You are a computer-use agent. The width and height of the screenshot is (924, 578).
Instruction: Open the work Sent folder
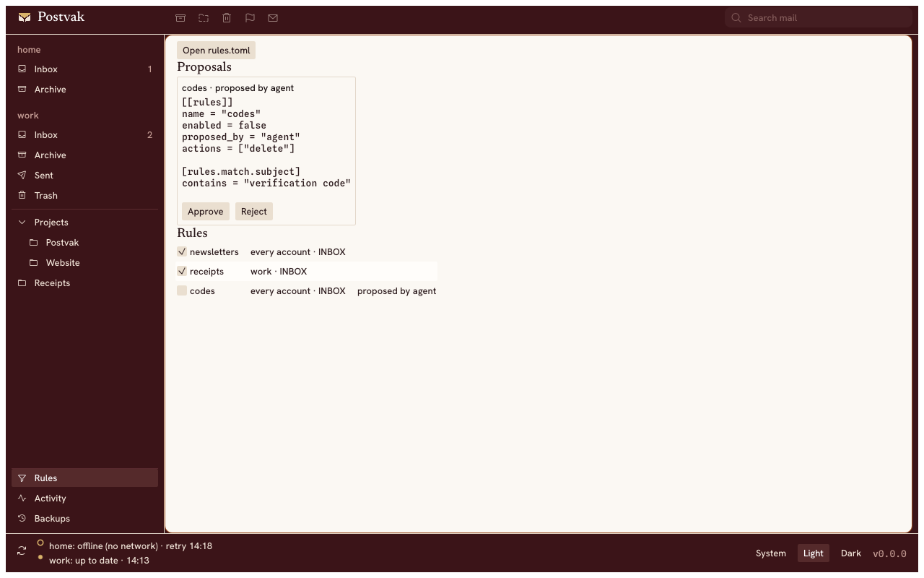coord(84,176)
